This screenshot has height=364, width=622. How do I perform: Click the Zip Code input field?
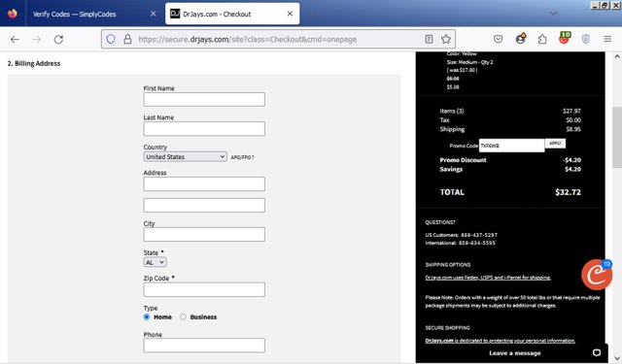204,289
